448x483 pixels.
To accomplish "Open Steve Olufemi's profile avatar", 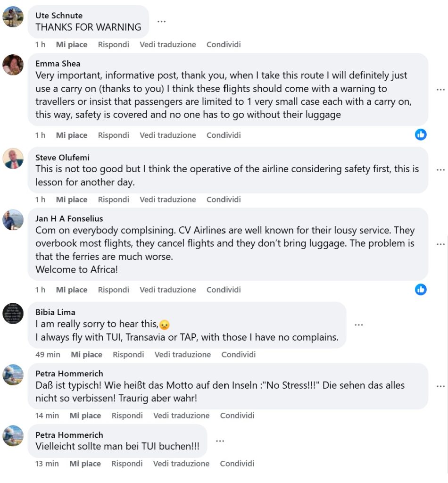I will (x=13, y=158).
